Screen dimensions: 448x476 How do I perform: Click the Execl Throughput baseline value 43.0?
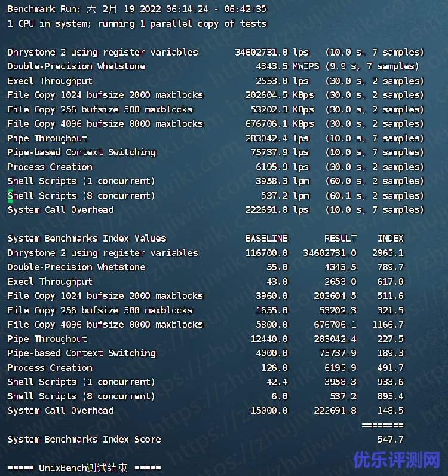coord(277,282)
